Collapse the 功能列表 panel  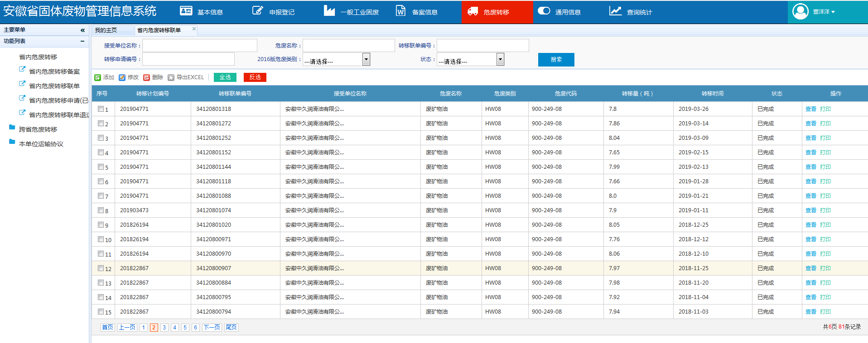click(x=82, y=41)
